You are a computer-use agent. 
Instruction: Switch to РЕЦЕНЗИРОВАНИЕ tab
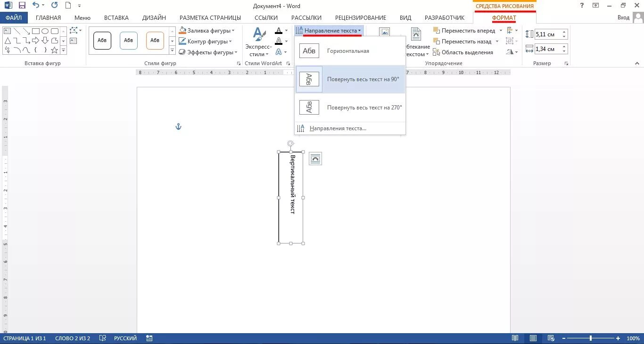coord(361,18)
